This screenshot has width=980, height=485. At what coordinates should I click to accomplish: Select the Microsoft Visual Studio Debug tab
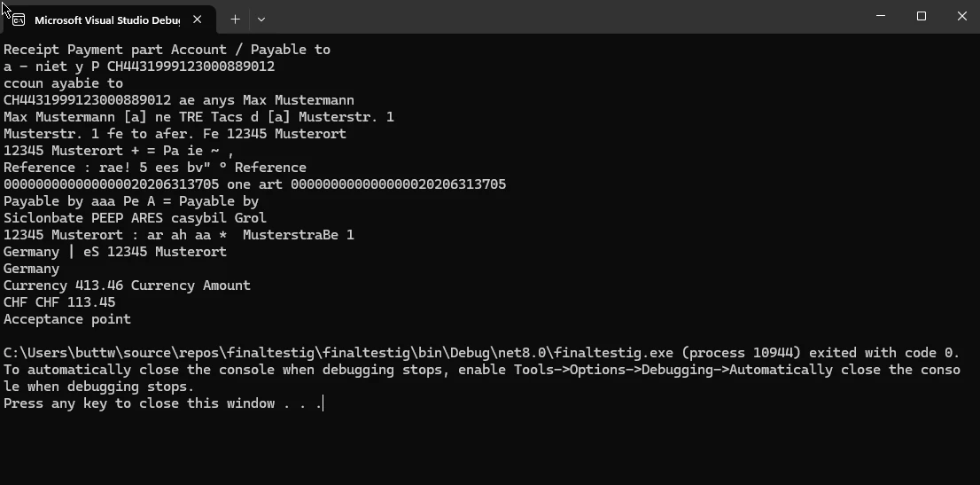pos(106,19)
